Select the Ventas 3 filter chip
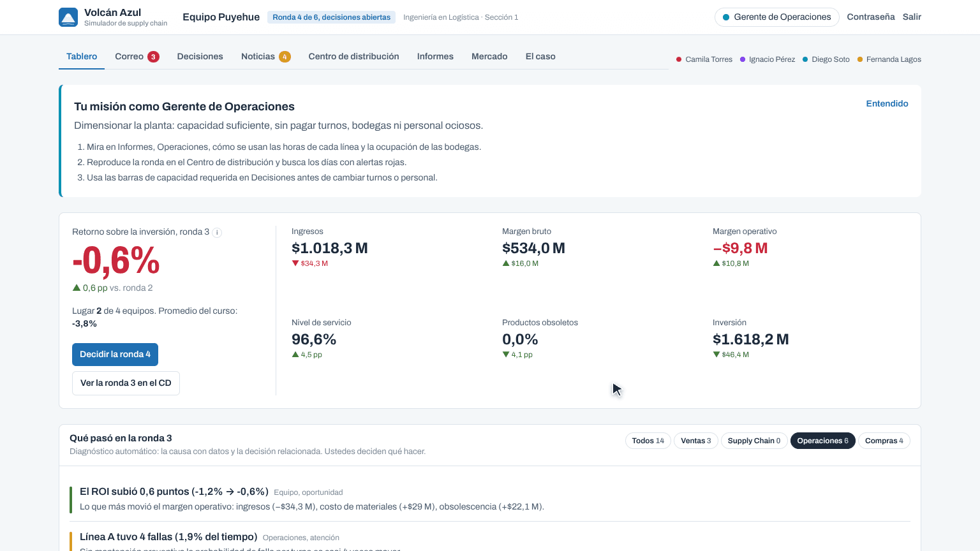Screen dimensions: 980x551 point(696,441)
